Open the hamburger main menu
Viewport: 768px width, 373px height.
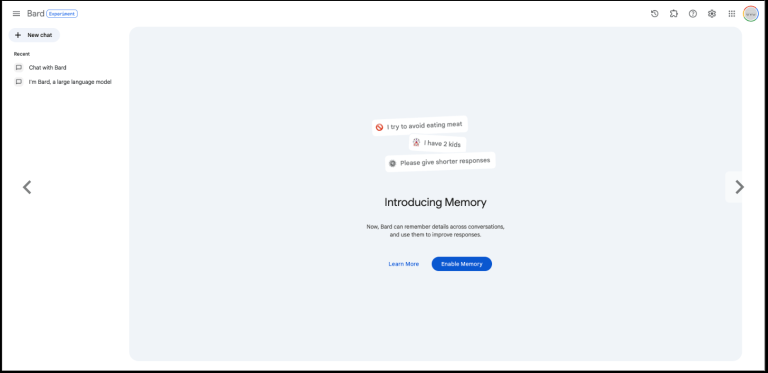[x=16, y=14]
